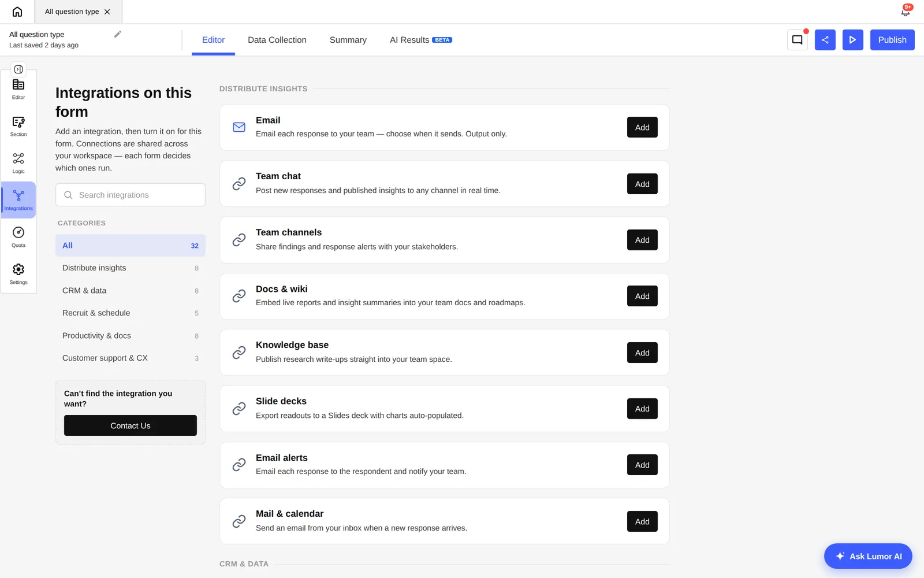
Task: Open the AI Results beta tab
Action: click(421, 40)
